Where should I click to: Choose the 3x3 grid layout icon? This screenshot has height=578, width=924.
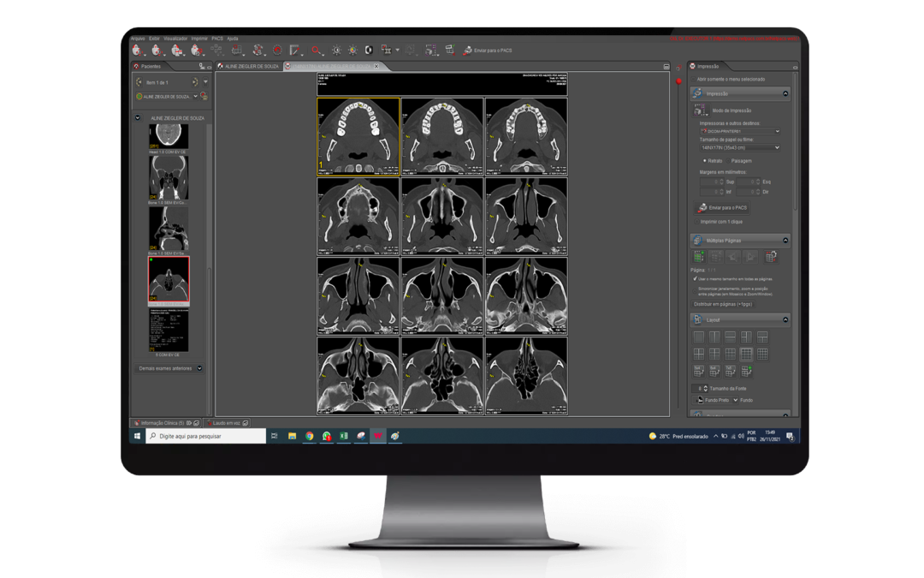click(x=746, y=354)
